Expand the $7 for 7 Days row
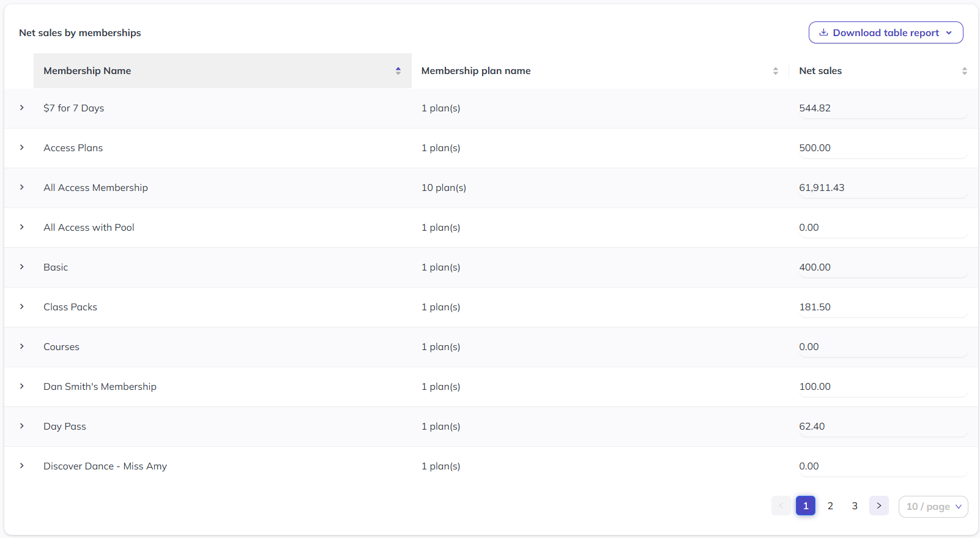The image size is (980, 538). [x=22, y=108]
